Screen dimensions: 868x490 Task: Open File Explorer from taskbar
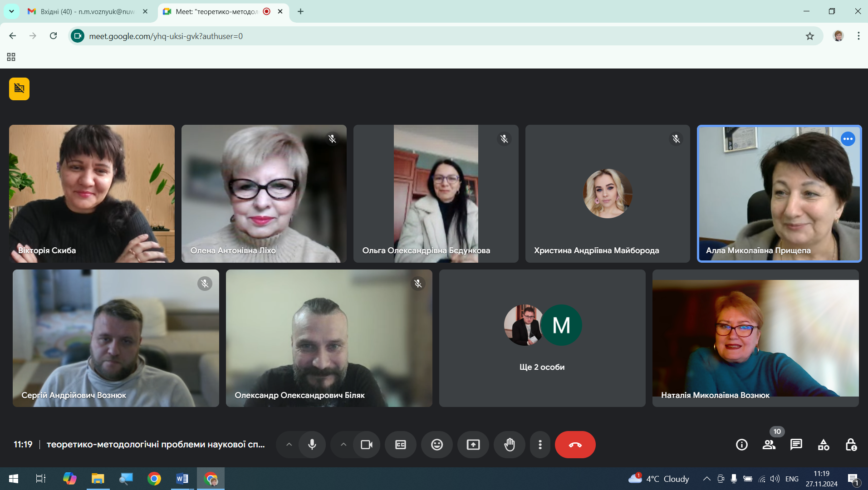(98, 479)
